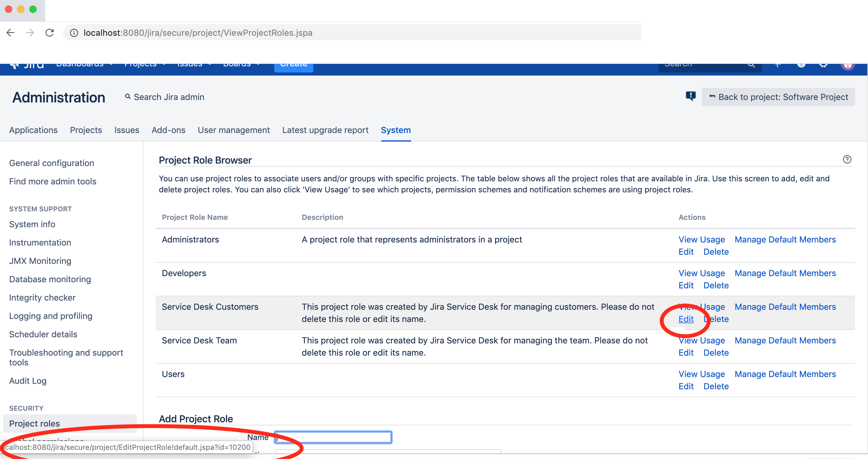868x459 pixels.
Task: Open the User management tab
Action: [234, 130]
